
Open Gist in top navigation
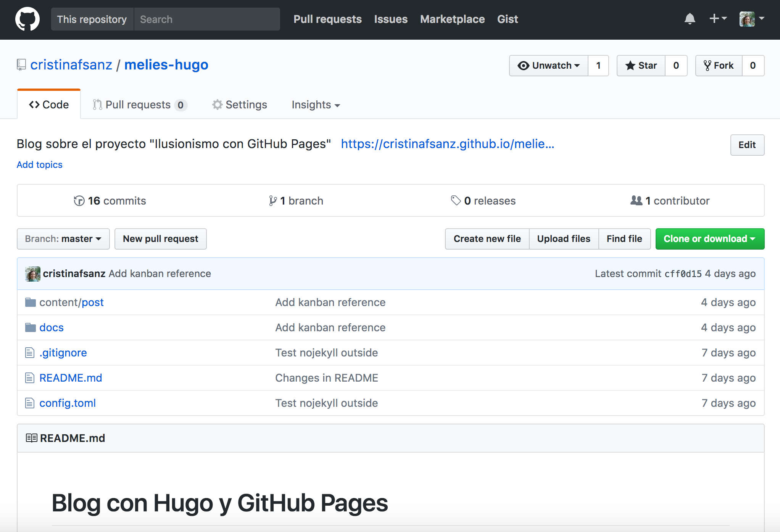[508, 19]
